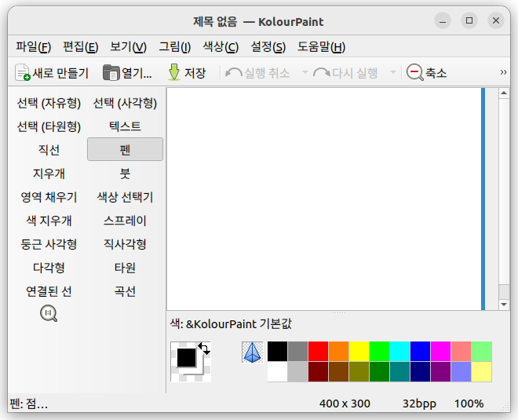
Task: Pick the 다각형 polygon tool
Action: point(49,268)
